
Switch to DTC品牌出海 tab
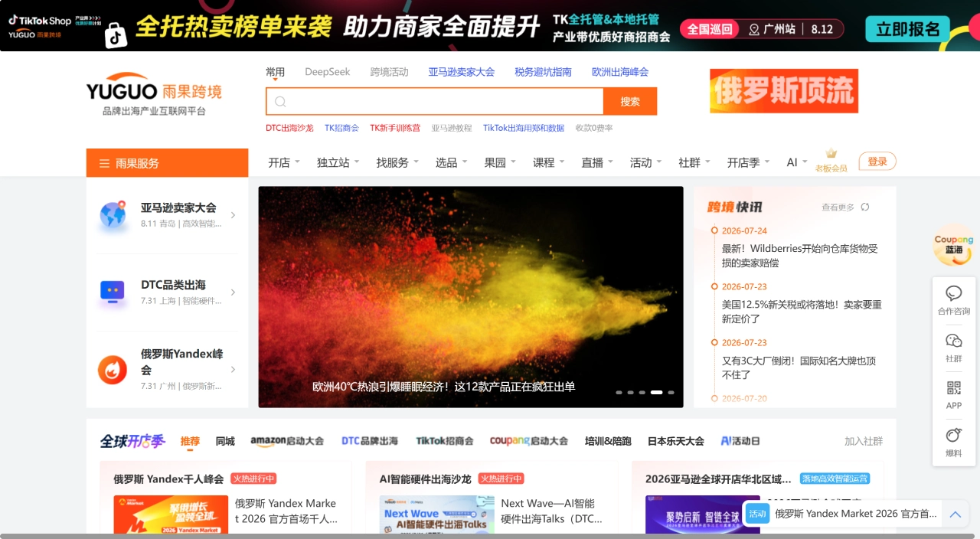(370, 441)
